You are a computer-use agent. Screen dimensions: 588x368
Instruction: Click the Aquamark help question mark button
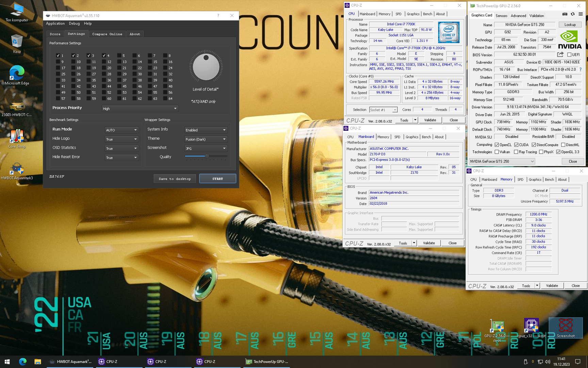218,16
